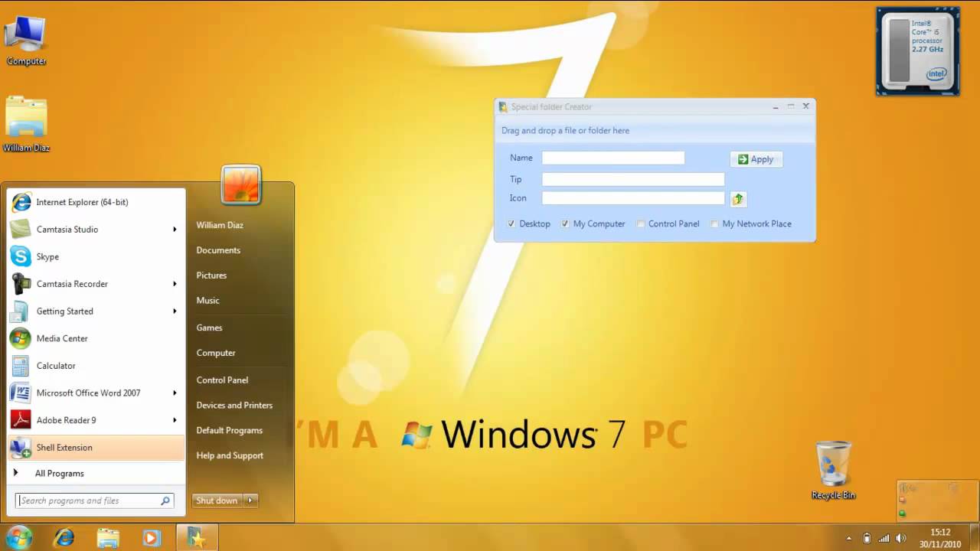Click the Computer desktop icon
The width and height of the screenshot is (980, 551).
[x=26, y=40]
